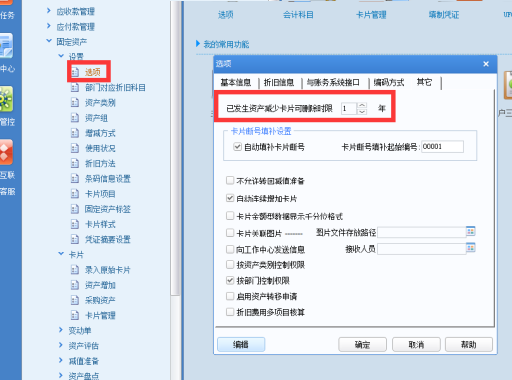This screenshot has height=380, width=512.
Task: Expand 应收款管理 tree node
Action: (x=49, y=11)
